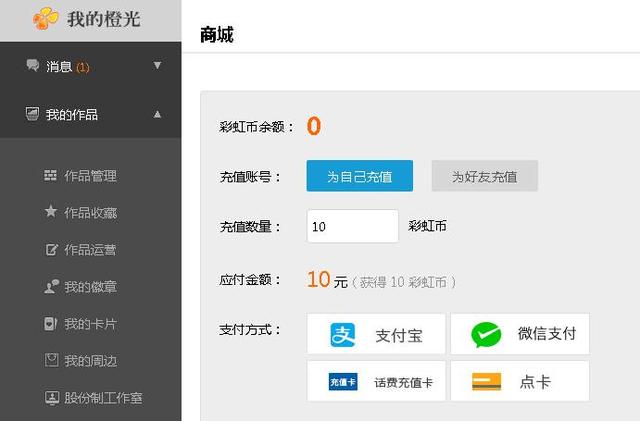Go to 作品管理 in sidebar
The image size is (640, 421).
point(91,176)
